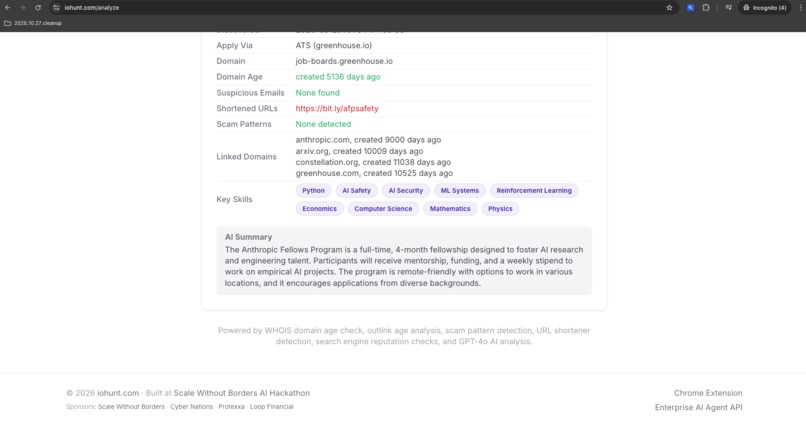Click the 'Scam Patterns' row label

coord(244,124)
